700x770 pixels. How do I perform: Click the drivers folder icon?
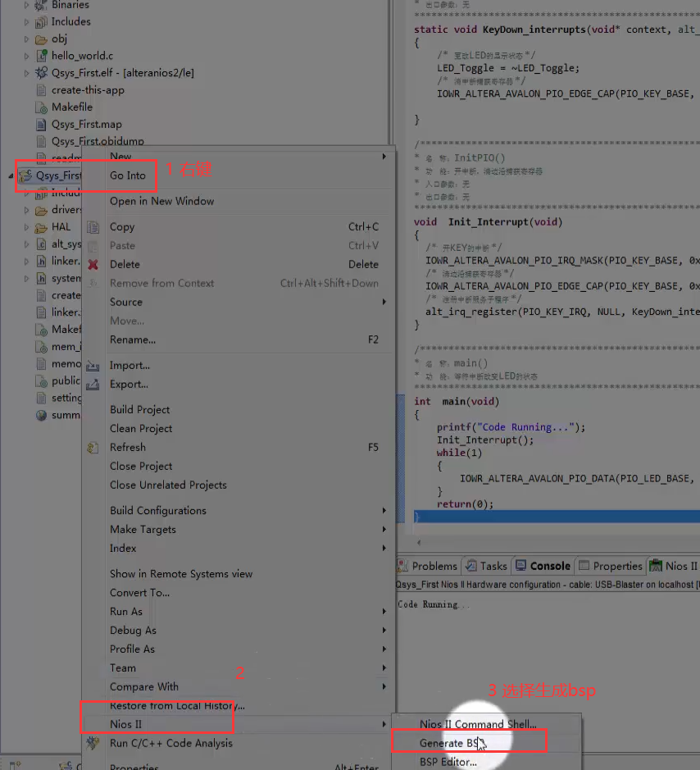41,210
